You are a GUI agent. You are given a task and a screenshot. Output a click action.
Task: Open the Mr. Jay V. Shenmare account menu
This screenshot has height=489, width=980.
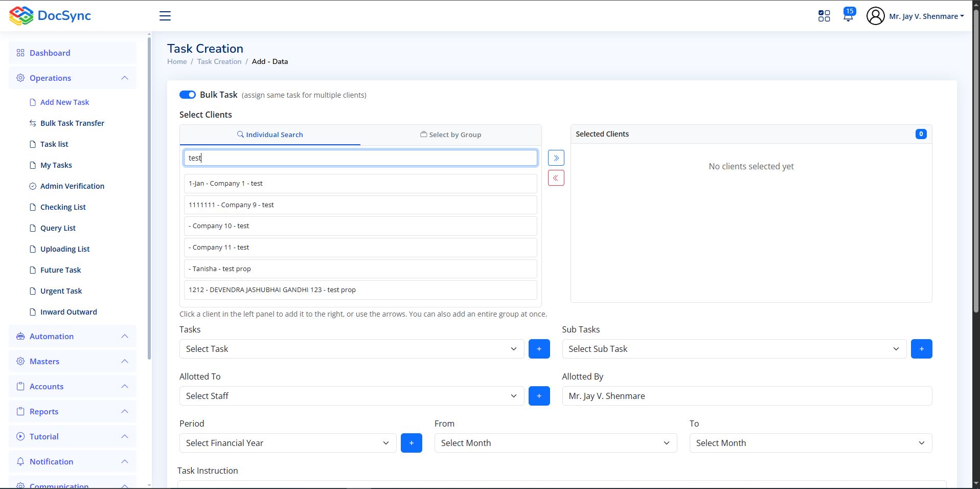(926, 16)
